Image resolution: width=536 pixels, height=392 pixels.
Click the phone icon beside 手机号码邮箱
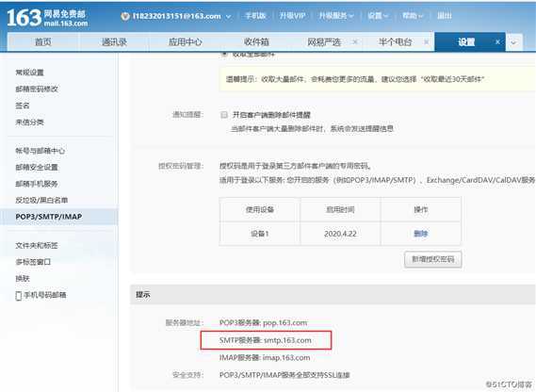[19, 296]
